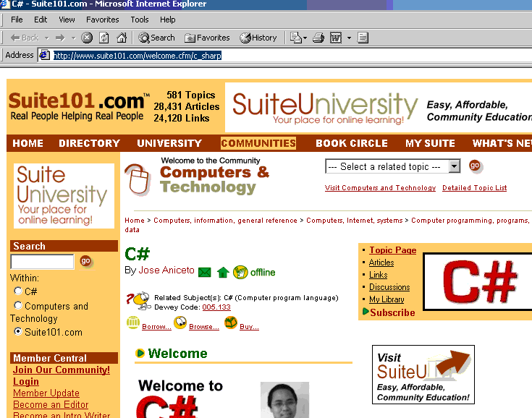Click the Subscribe link
532x418 pixels.
(392, 312)
